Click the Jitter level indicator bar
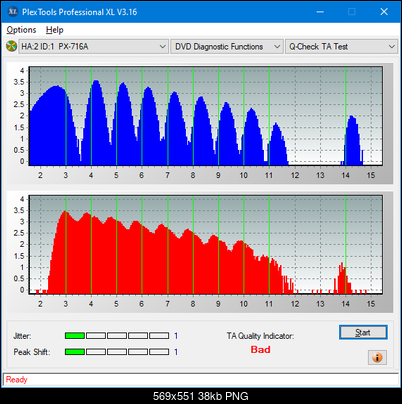 [x=117, y=336]
